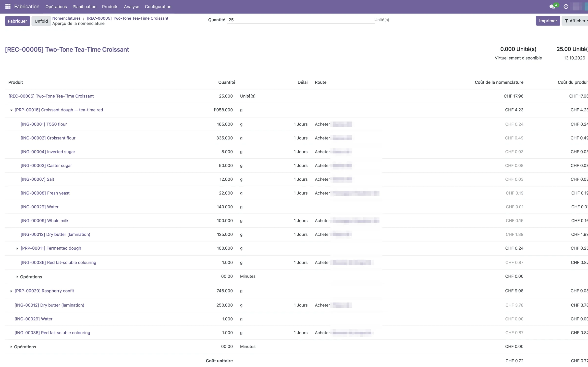Go back to Nomenclatures breadcrumb
This screenshot has height=367, width=588.
point(66,18)
